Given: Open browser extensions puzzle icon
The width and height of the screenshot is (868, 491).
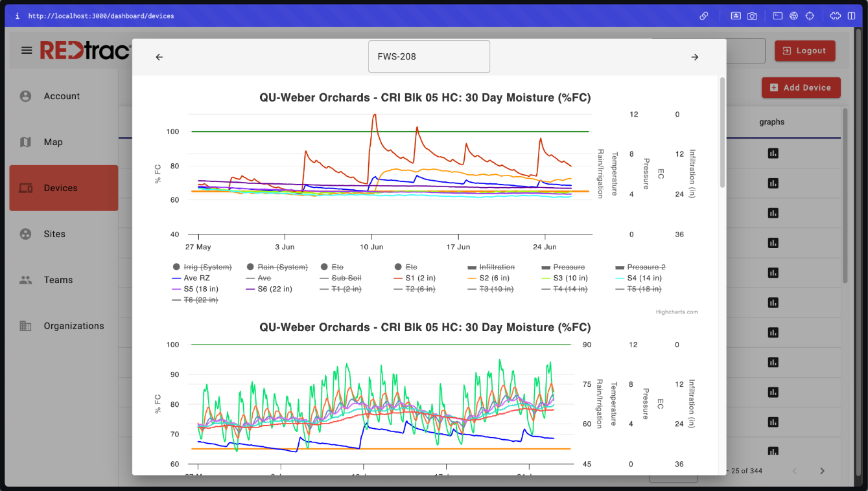Looking at the screenshot, I should click(x=836, y=16).
